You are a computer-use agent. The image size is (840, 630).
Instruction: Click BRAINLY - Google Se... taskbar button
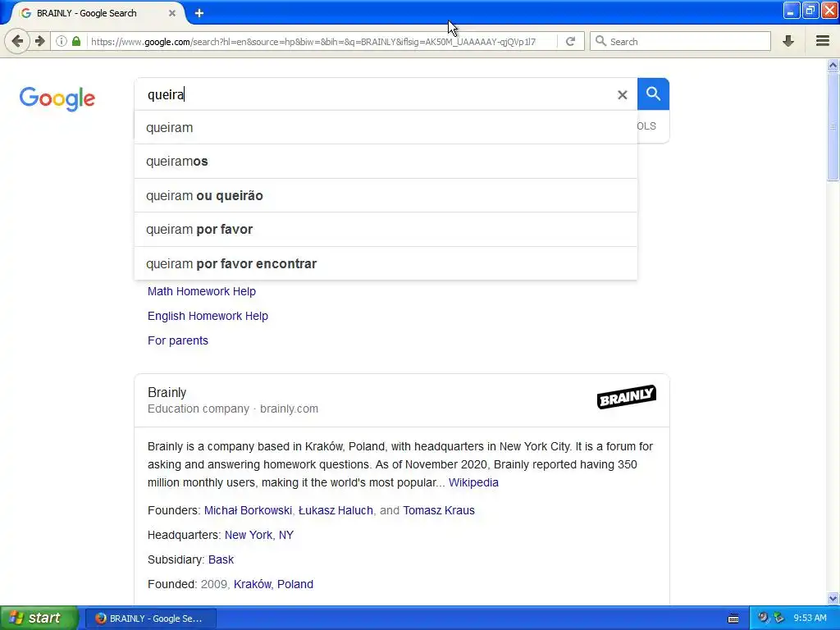click(x=151, y=619)
